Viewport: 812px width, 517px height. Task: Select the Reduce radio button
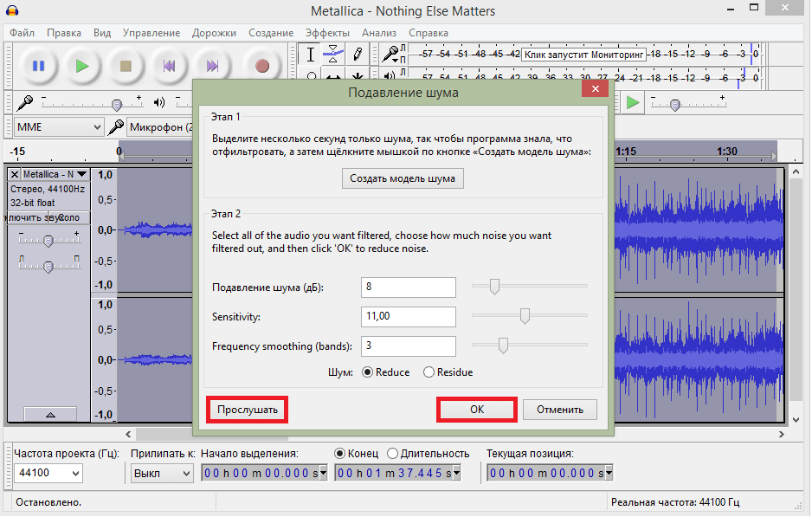click(367, 372)
